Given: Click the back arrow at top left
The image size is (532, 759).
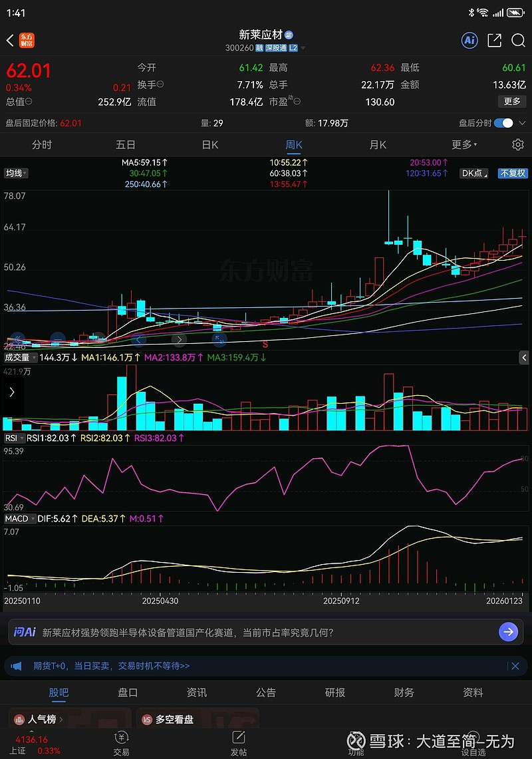Looking at the screenshot, I should [x=9, y=40].
